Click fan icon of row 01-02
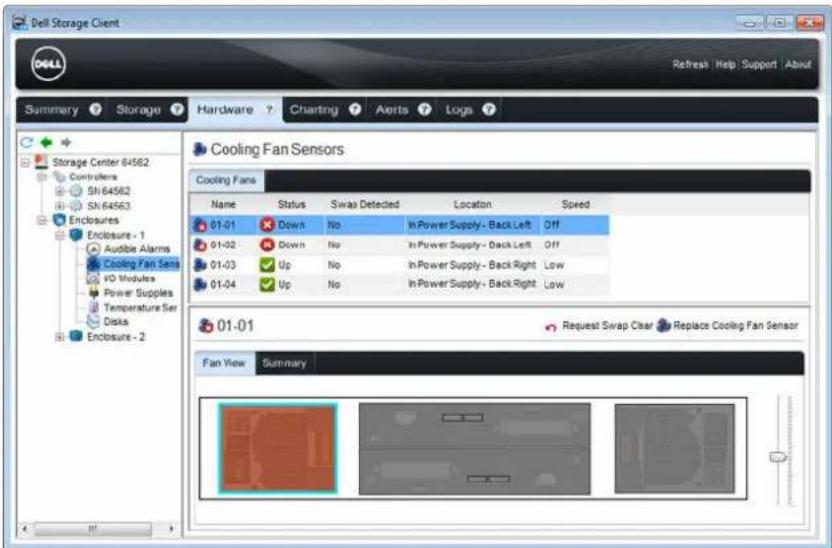The height and width of the screenshot is (548, 832). point(200,245)
